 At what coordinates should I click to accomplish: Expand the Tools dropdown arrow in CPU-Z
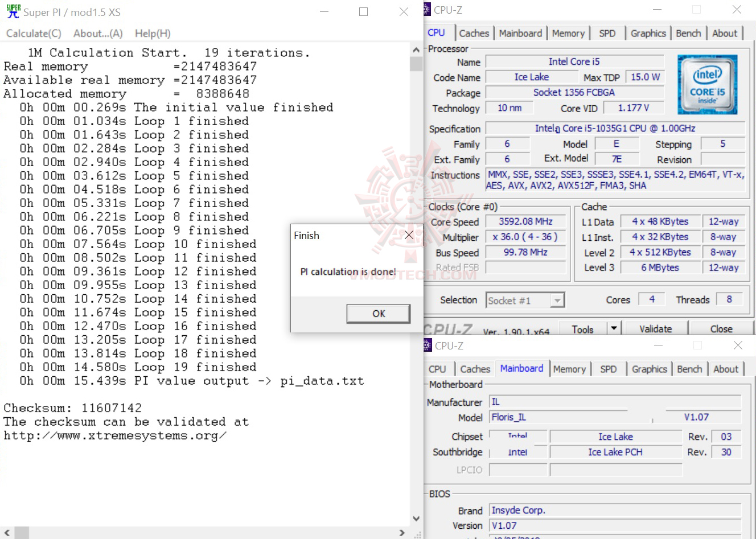pos(614,328)
